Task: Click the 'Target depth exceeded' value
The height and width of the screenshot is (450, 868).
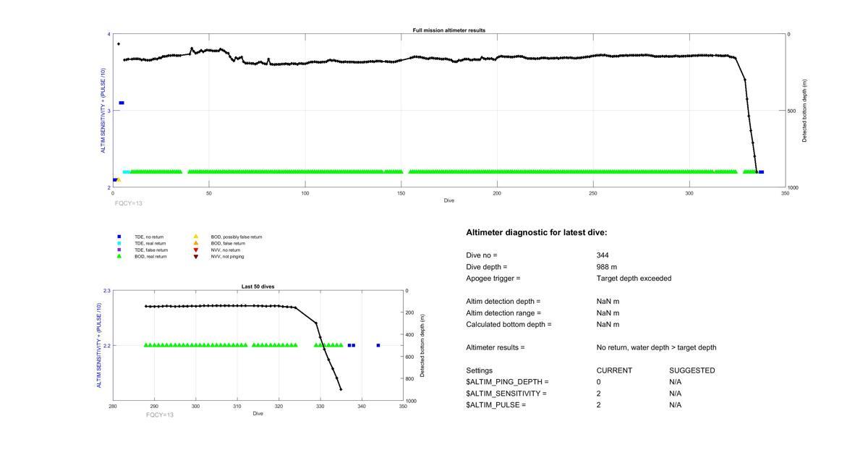Action: point(634,279)
